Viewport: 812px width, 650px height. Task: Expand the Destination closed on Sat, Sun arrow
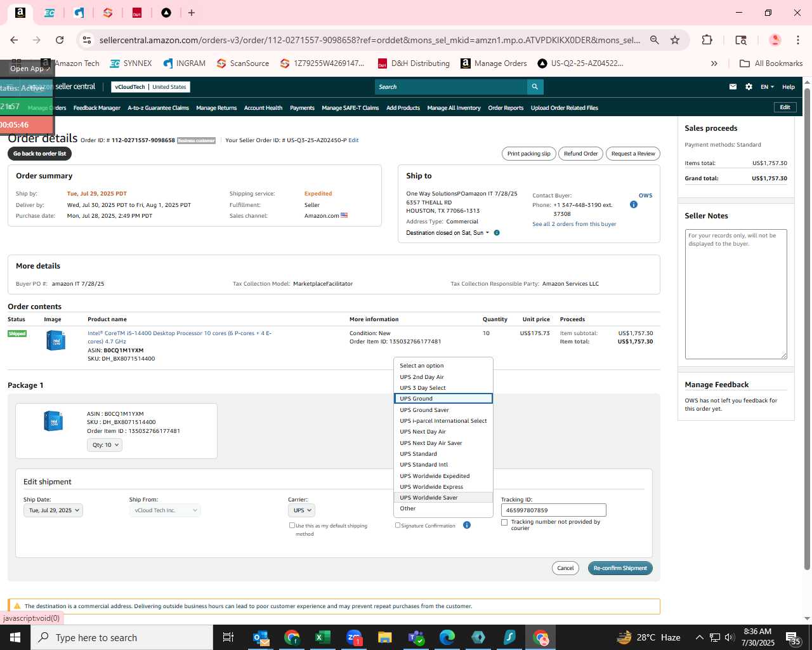click(x=487, y=233)
